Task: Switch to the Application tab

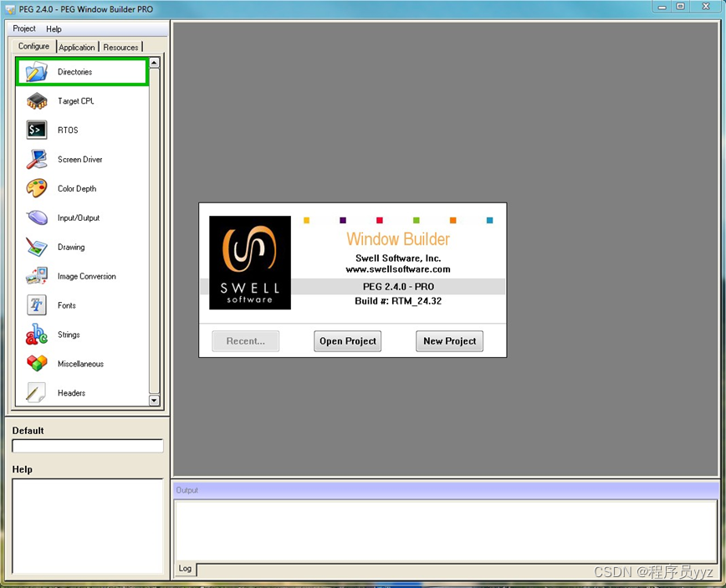Action: click(x=77, y=47)
